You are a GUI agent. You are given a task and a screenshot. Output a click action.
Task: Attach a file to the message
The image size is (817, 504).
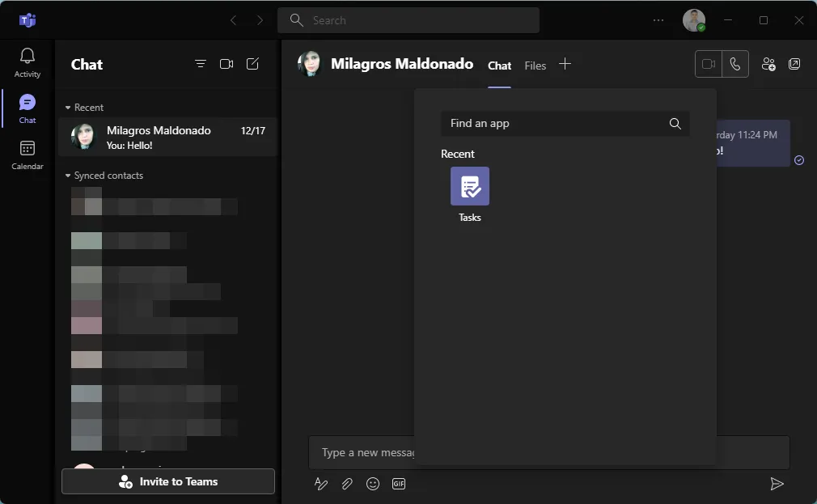347,484
